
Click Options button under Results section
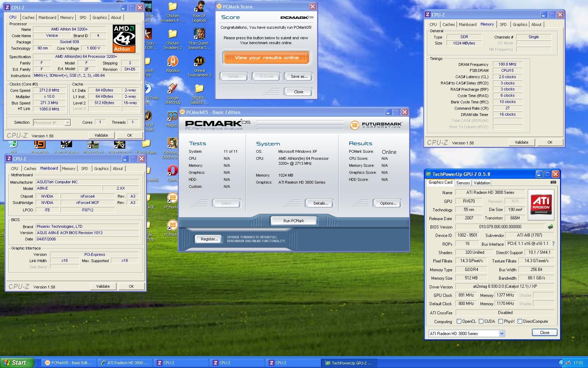(388, 203)
